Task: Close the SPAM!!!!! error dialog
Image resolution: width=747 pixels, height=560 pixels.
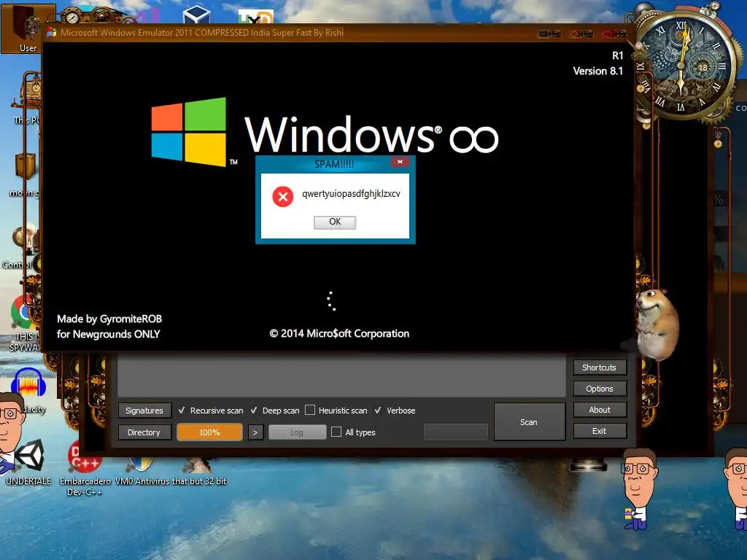Action: (400, 162)
